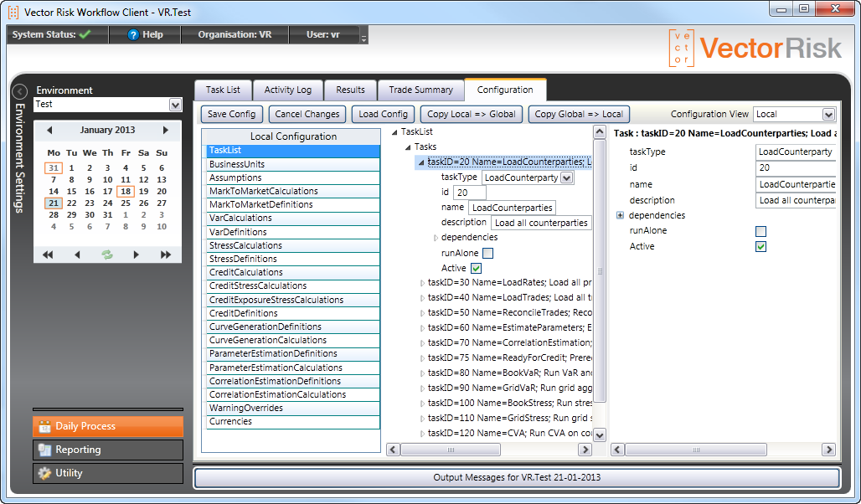Click the tree vertical scrollbar thumb

point(600,270)
